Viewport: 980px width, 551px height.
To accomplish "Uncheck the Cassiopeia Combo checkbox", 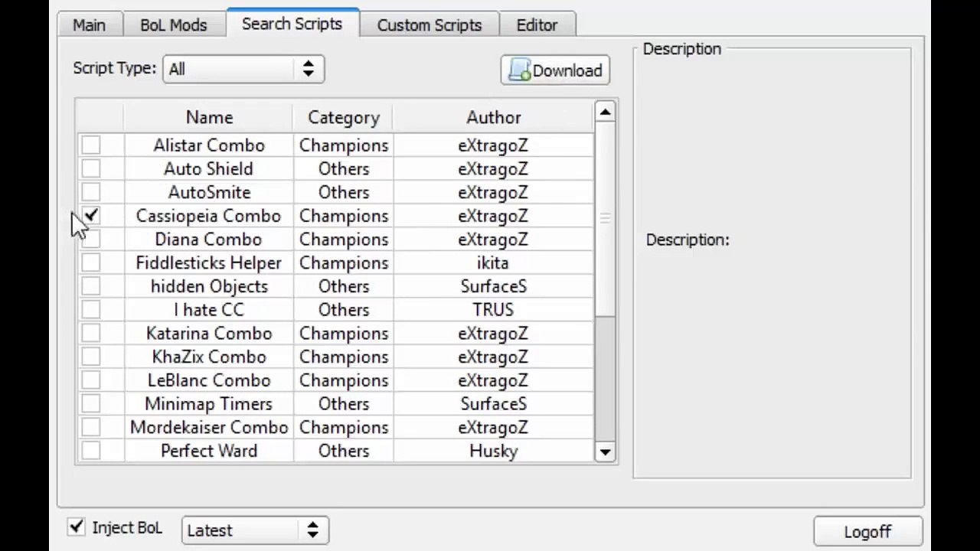I will click(91, 216).
